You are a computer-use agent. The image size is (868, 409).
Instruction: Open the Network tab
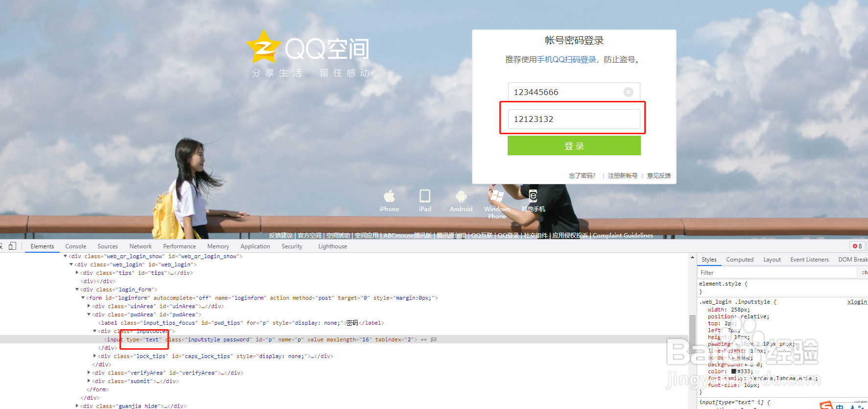pos(141,246)
